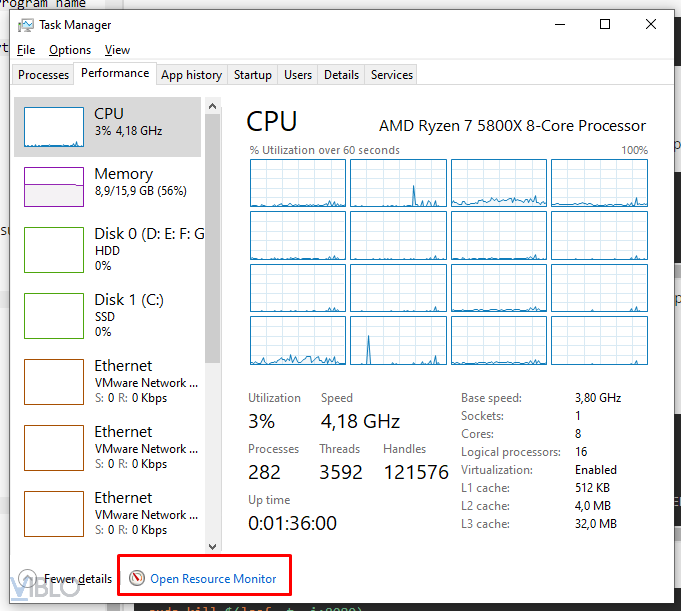Click the Handles count 121576
Screen dimensions: 681x611
pyautogui.click(x=416, y=472)
